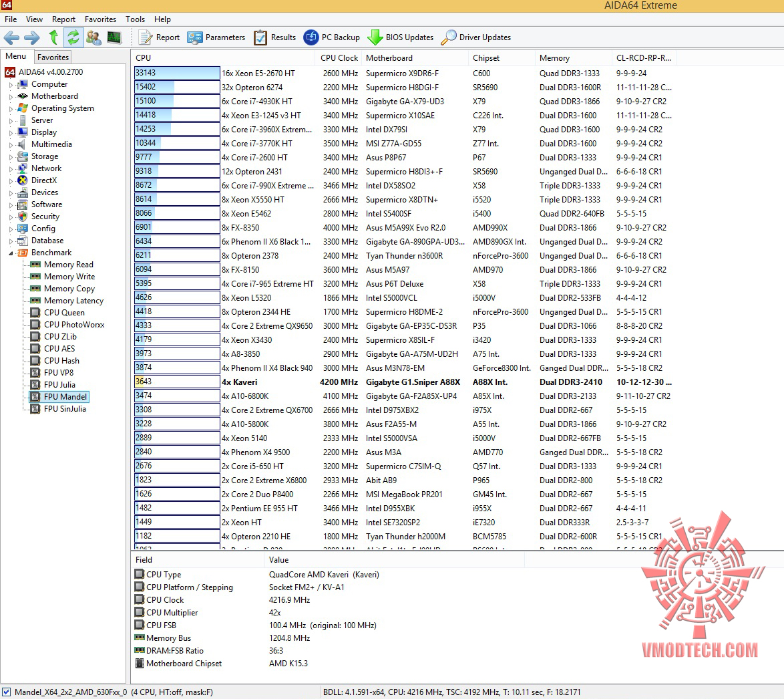Open the Tools menu
This screenshot has width=784, height=699.
(x=135, y=19)
